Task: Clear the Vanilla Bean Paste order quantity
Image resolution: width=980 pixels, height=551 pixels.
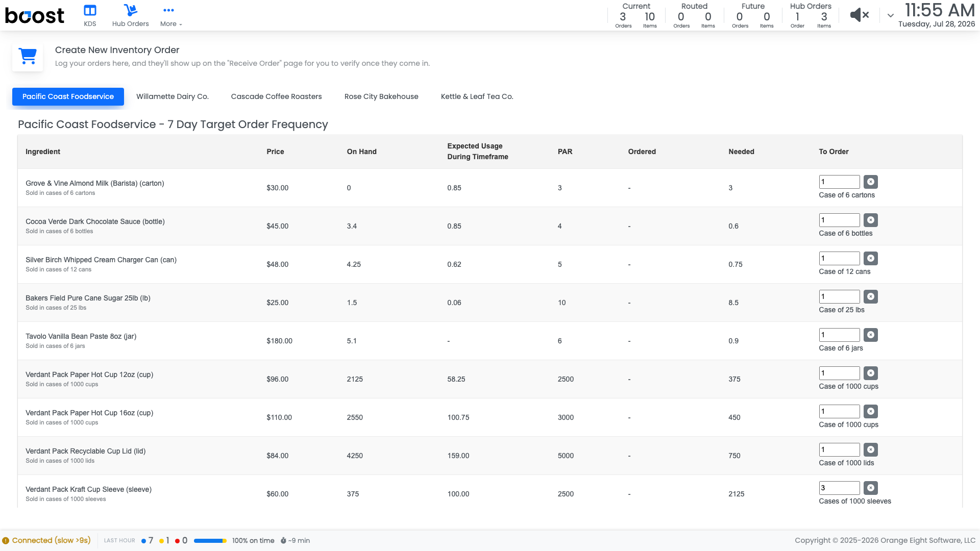Action: (x=871, y=335)
